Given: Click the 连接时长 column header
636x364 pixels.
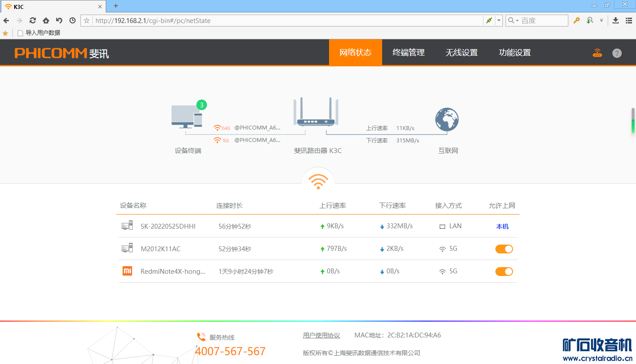Looking at the screenshot, I should click(230, 205).
